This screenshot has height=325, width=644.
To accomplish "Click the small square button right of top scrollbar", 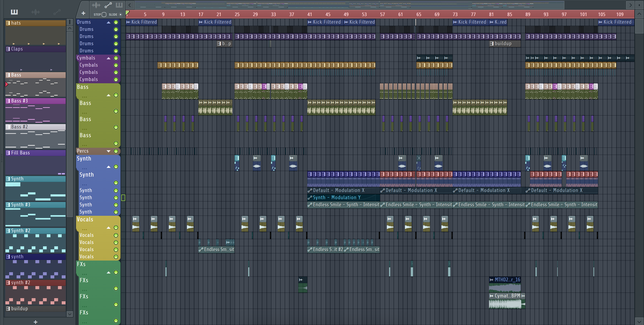I will tap(639, 5).
